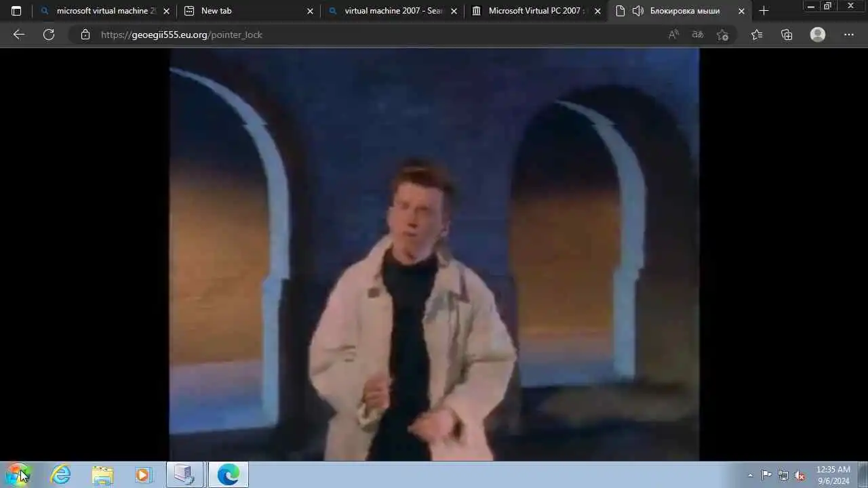Open the tab actions menu icon
868x488 pixels.
(16, 11)
